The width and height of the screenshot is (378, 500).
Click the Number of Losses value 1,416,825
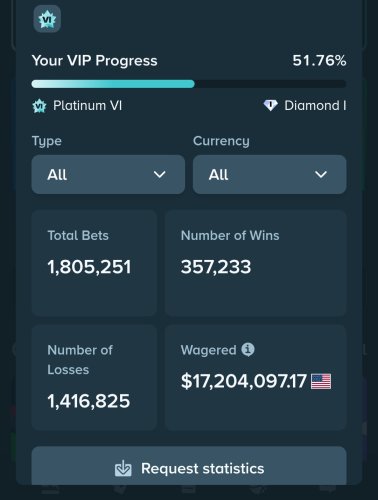[88, 401]
